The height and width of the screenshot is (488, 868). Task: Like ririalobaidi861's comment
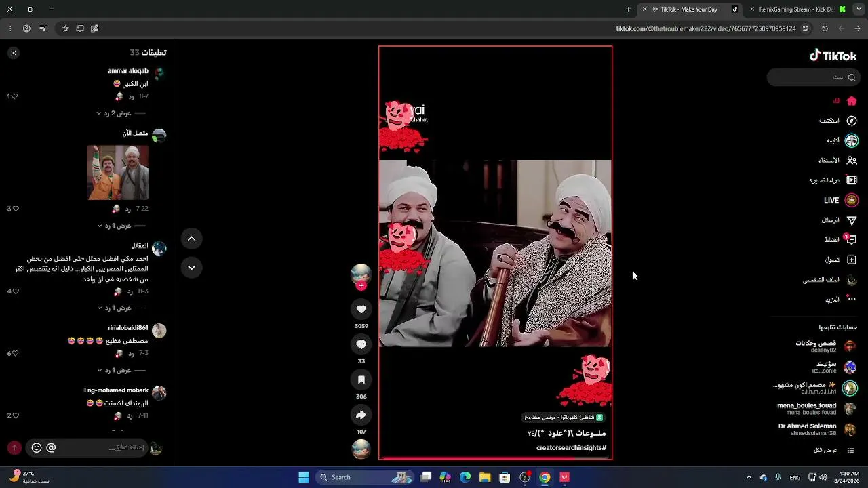[14, 354]
